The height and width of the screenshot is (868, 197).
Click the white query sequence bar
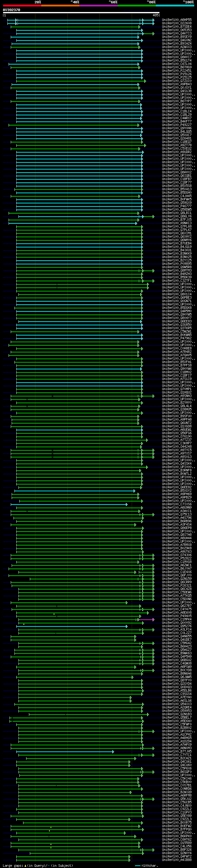[x=81, y=13]
